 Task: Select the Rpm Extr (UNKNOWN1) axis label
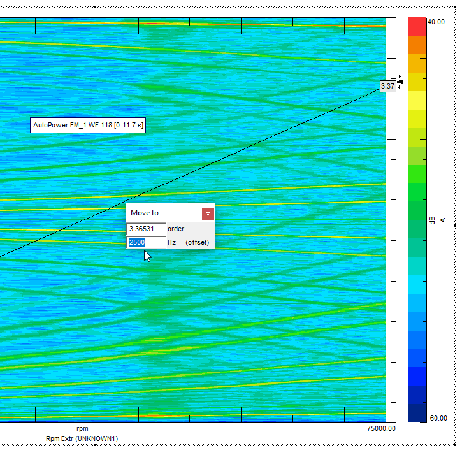tap(82, 438)
